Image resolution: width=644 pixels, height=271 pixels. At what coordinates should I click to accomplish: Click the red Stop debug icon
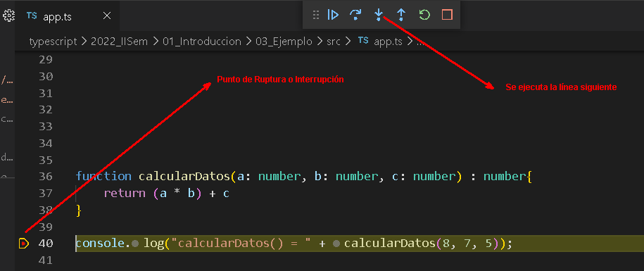pyautogui.click(x=447, y=15)
